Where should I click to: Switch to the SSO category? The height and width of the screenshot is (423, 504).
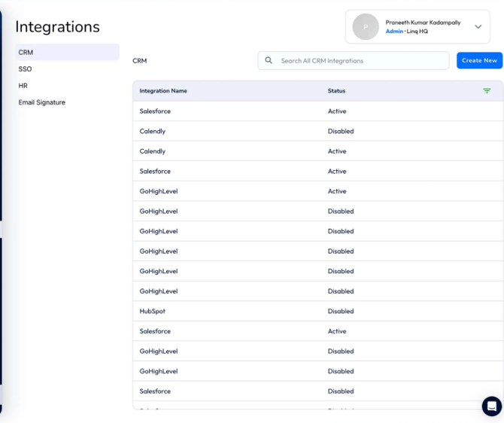click(26, 69)
